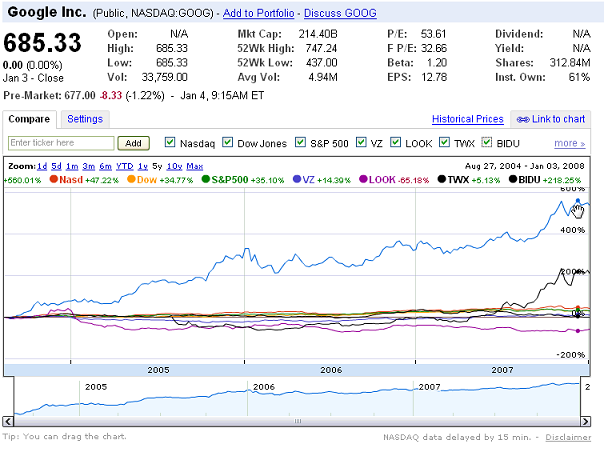Image resolution: width=604 pixels, height=452 pixels.
Task: Click the right scroll arrow below the mini chart
Action: [x=586, y=421]
